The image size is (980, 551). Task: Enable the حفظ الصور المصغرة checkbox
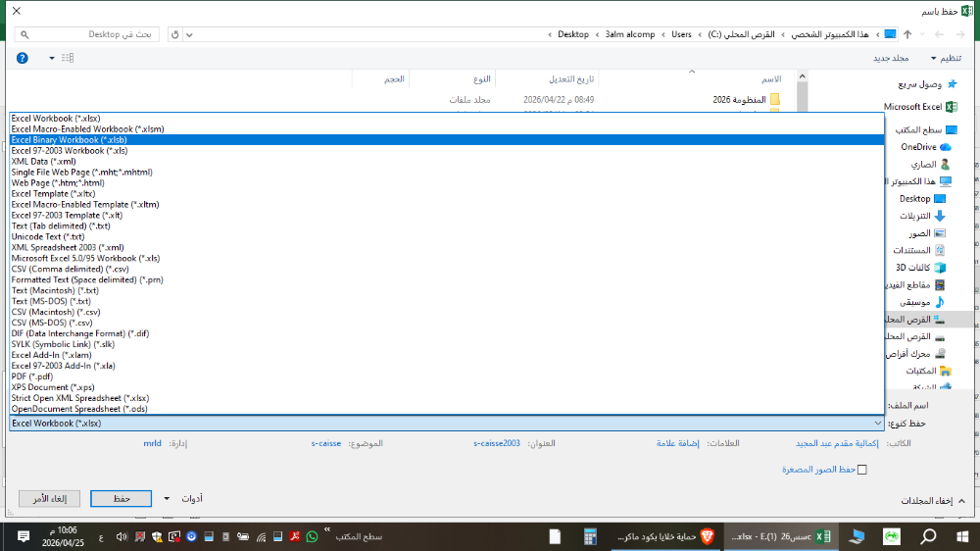pos(861,470)
